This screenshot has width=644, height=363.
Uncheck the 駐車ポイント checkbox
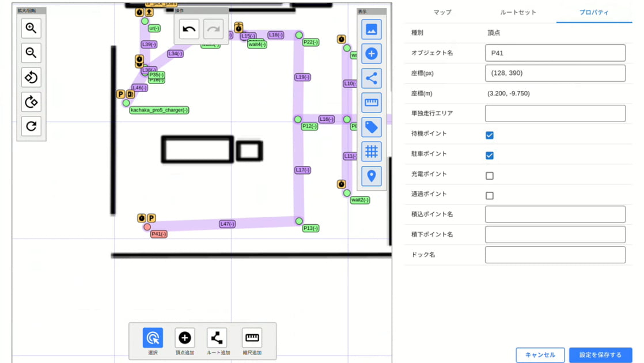point(490,156)
